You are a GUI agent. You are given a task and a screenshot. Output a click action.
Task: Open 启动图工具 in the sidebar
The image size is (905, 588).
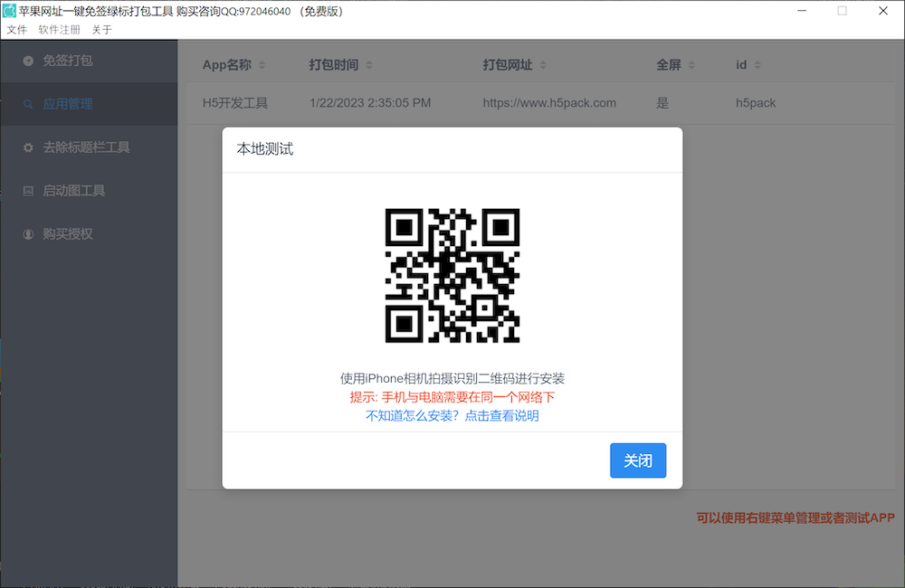coord(89,191)
